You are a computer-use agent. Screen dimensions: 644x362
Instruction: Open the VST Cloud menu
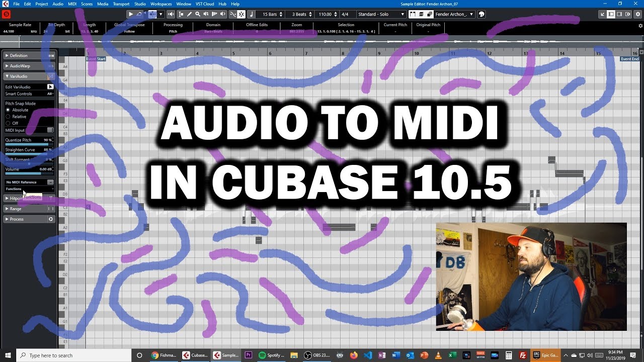coord(205,4)
